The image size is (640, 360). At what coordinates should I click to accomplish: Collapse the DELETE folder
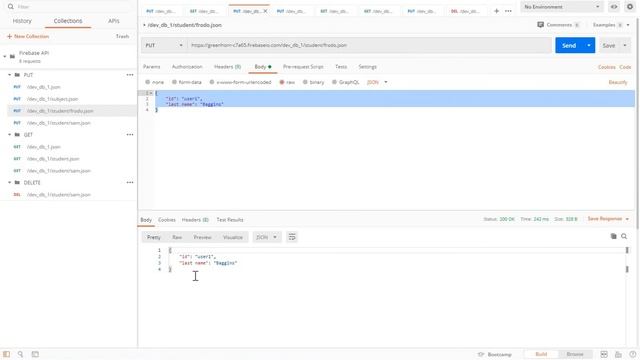click(9, 182)
